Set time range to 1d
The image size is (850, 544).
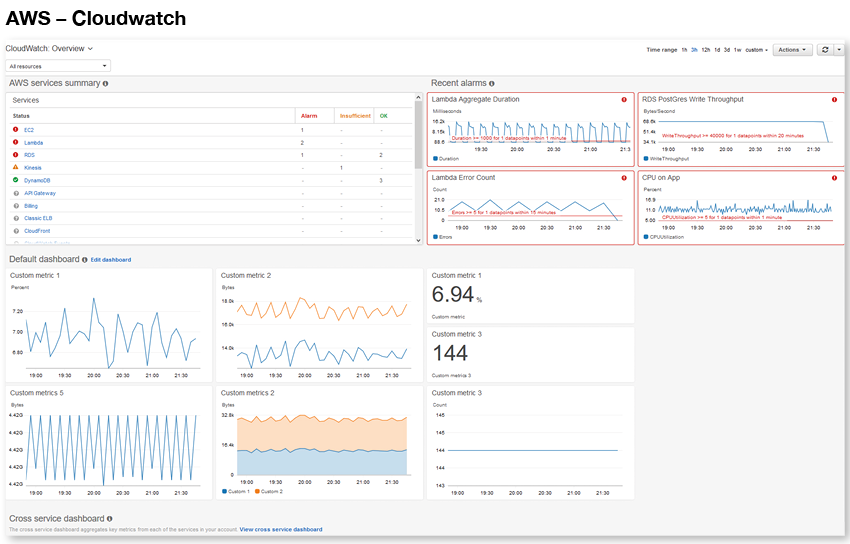717,50
